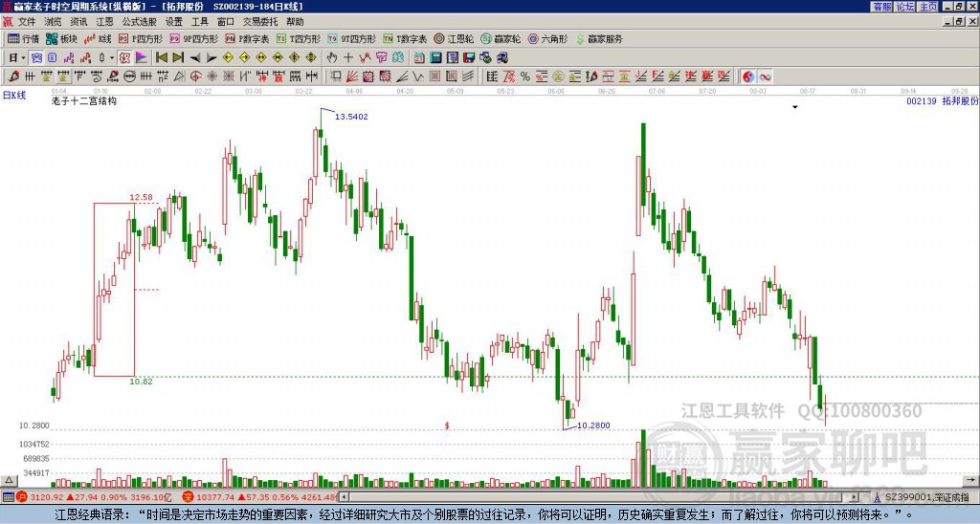Open the 浏览 menu
980x524 pixels.
click(53, 22)
